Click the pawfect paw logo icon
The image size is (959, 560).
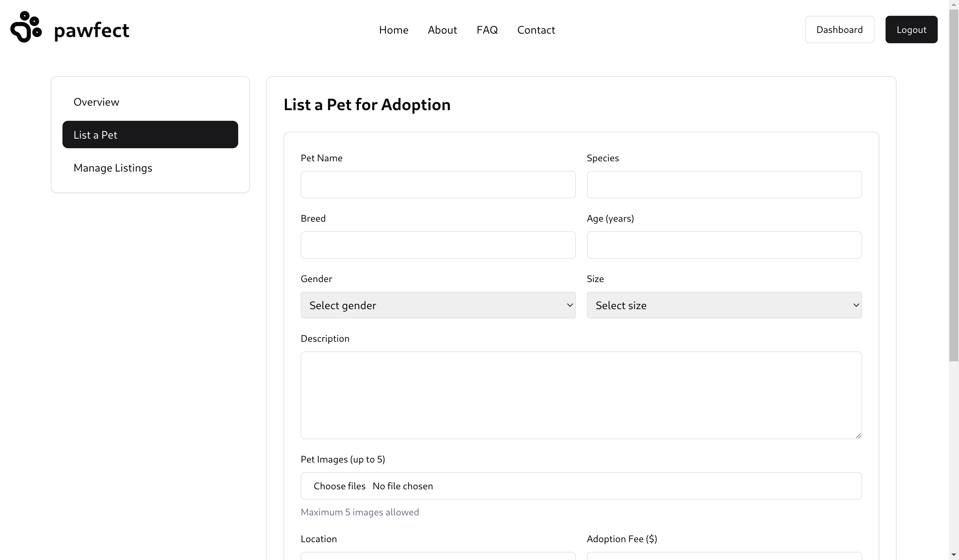26,27
